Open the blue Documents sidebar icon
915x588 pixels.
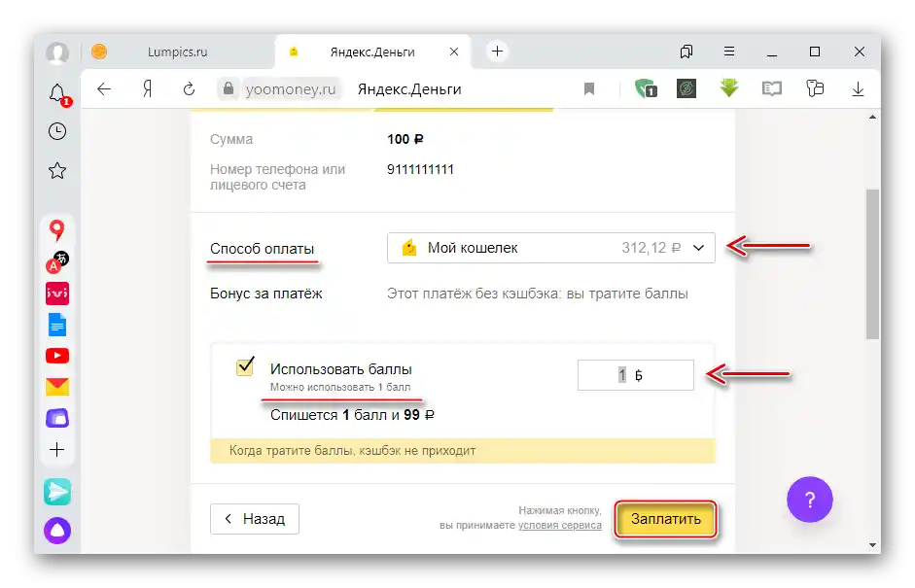pyautogui.click(x=57, y=325)
